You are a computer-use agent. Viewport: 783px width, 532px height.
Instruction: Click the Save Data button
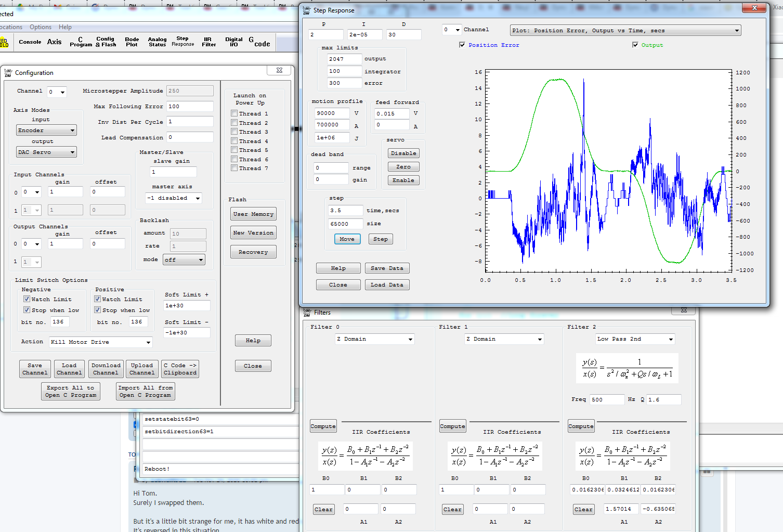pyautogui.click(x=387, y=268)
